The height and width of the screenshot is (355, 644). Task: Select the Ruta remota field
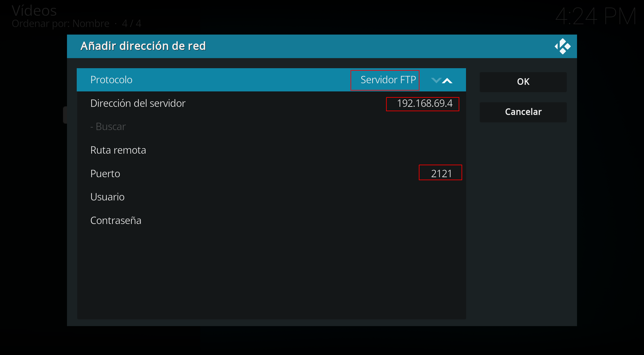point(271,150)
